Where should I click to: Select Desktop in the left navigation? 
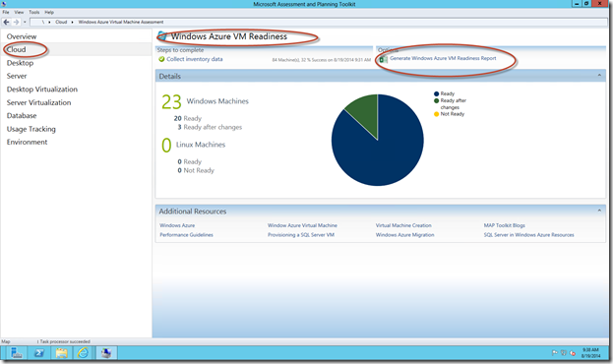(x=20, y=63)
